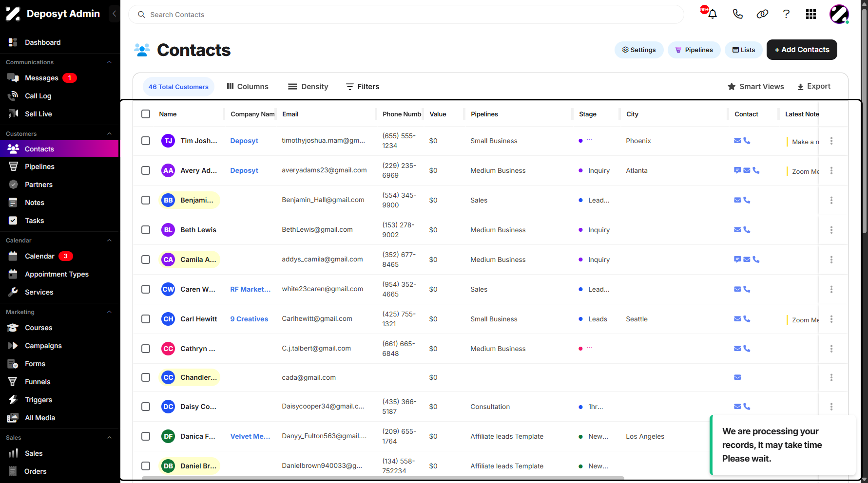Open the link icon in top bar
The width and height of the screenshot is (868, 483).
click(x=762, y=14)
